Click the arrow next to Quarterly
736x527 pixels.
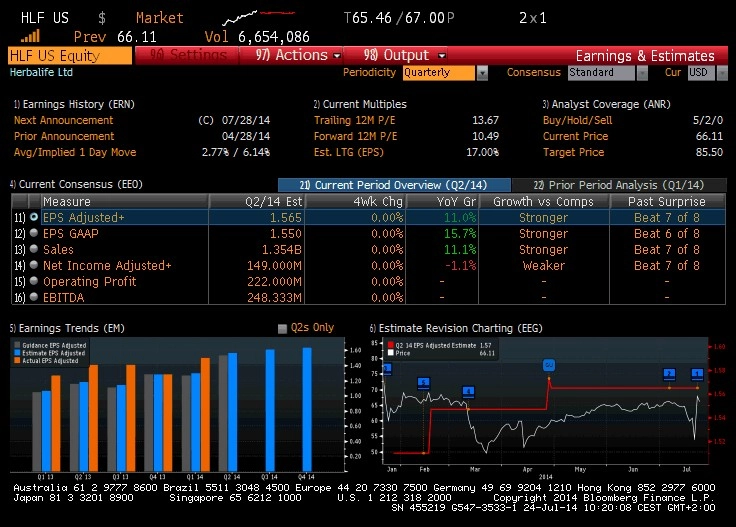click(x=482, y=73)
